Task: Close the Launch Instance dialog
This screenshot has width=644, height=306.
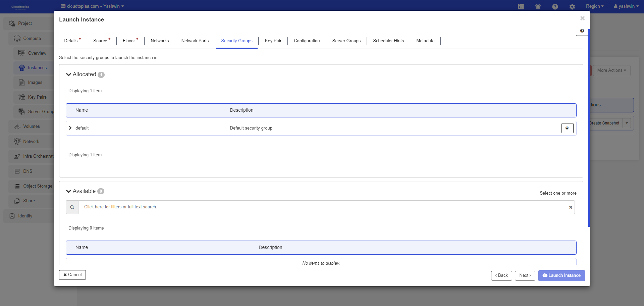Action: [x=582, y=18]
